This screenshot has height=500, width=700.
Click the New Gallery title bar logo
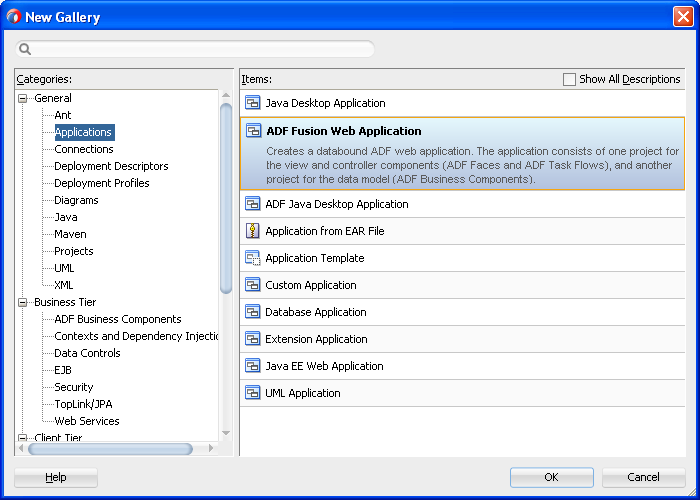[13, 17]
